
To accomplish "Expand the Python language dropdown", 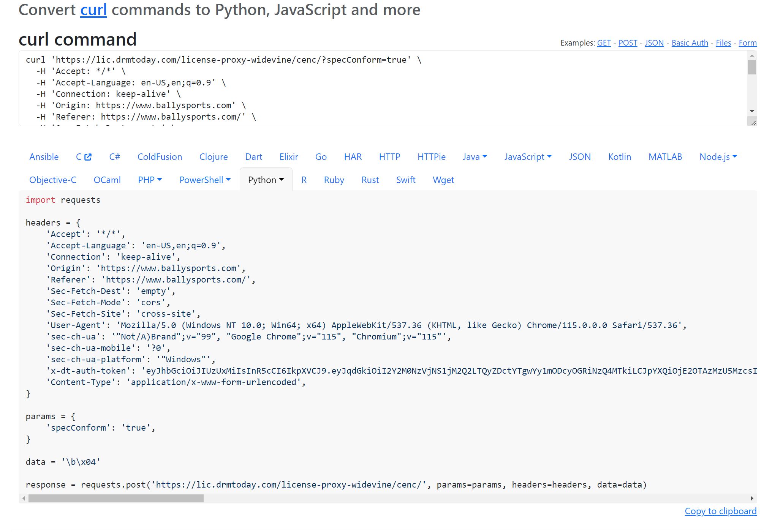I will point(266,180).
